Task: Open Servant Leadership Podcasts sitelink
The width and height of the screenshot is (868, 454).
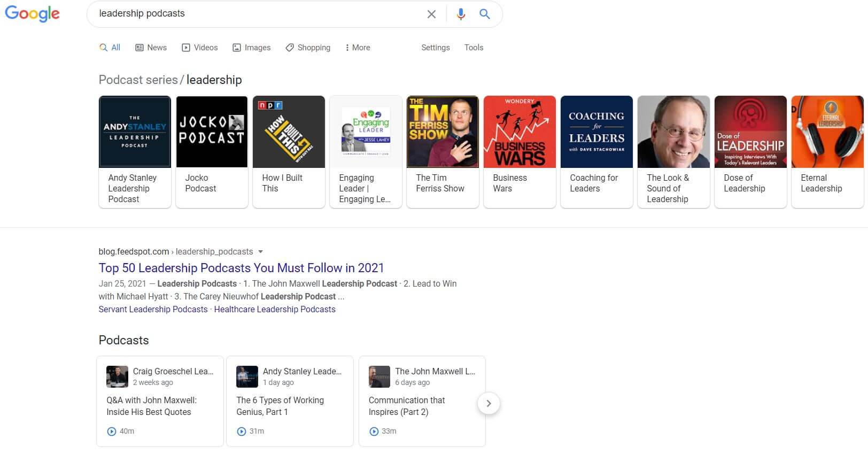Action: tap(153, 309)
